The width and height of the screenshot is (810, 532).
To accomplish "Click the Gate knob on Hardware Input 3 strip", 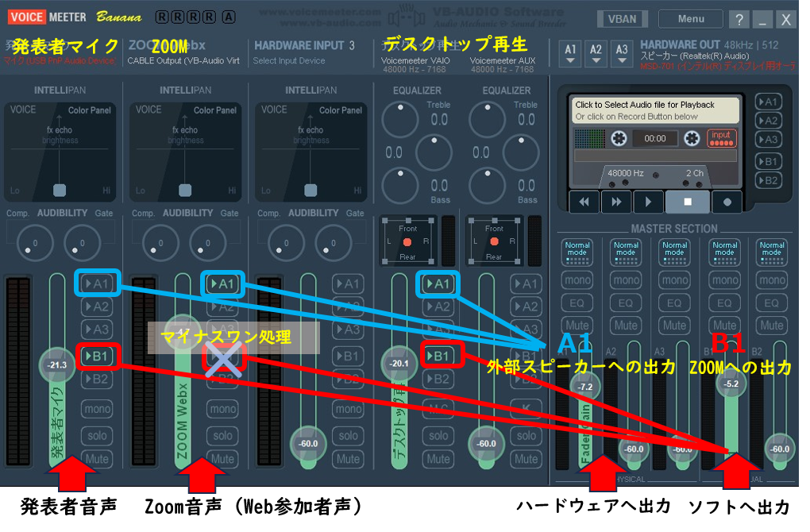I will click(334, 243).
